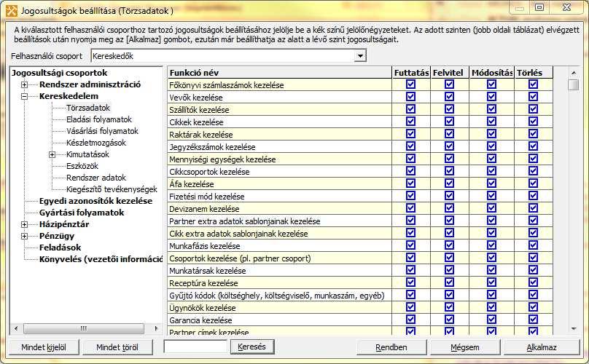The height and width of the screenshot is (364, 589).
Task: Minimize the dialog window
Action: 520,8
